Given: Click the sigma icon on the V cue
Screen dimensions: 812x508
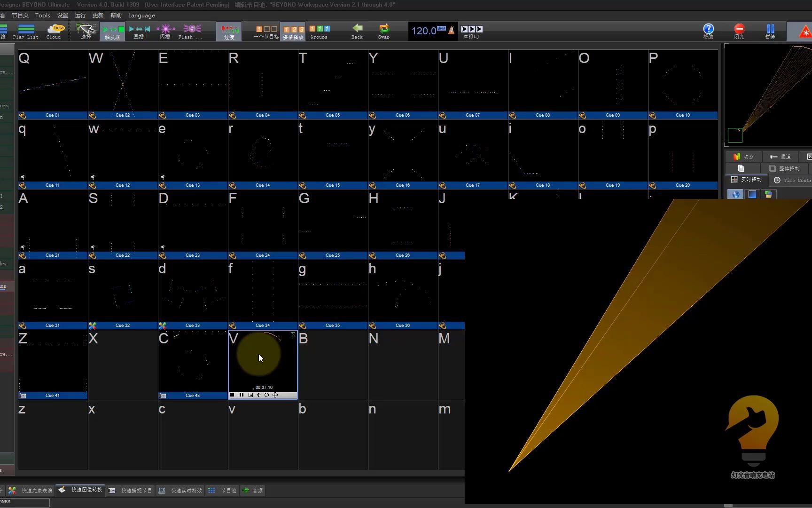Looking at the screenshot, I should point(293,334).
